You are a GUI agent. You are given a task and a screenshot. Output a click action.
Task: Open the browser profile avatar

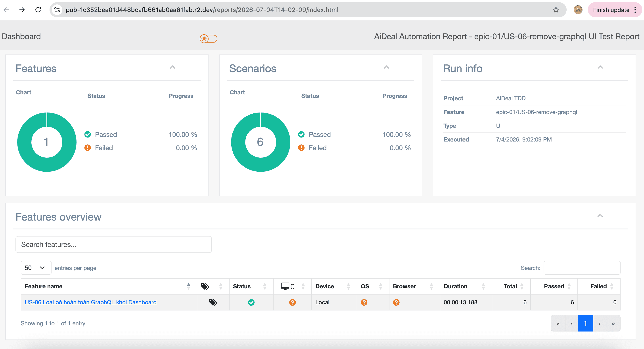point(578,10)
